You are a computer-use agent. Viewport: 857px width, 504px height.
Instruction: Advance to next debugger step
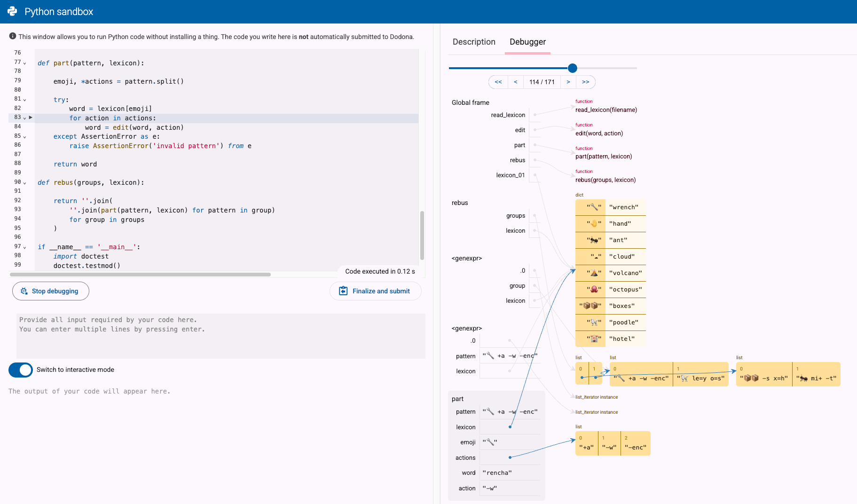click(568, 82)
